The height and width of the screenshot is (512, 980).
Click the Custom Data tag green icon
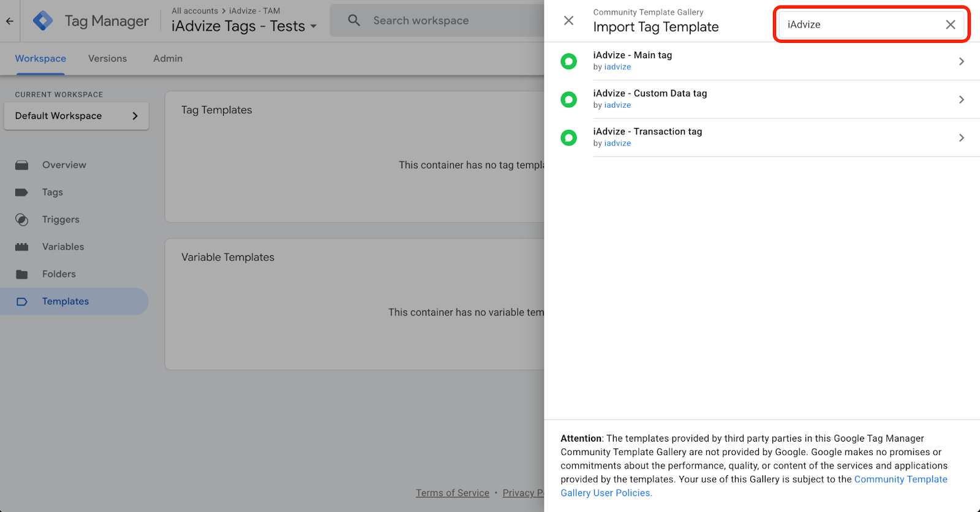click(568, 99)
